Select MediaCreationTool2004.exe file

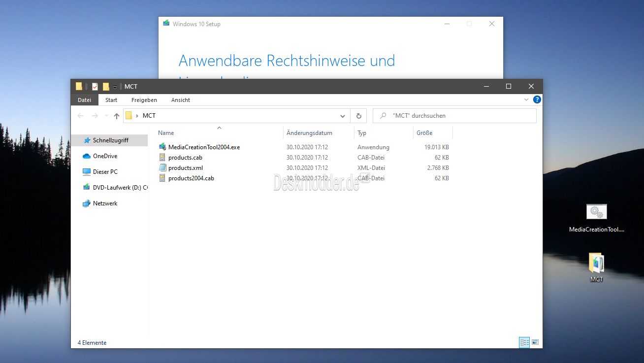[204, 147]
